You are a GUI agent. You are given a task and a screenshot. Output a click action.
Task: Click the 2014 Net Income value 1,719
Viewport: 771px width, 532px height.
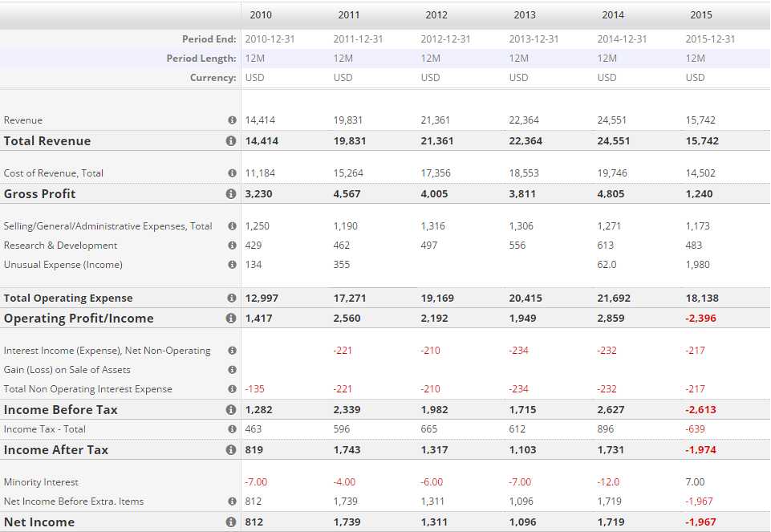[612, 522]
